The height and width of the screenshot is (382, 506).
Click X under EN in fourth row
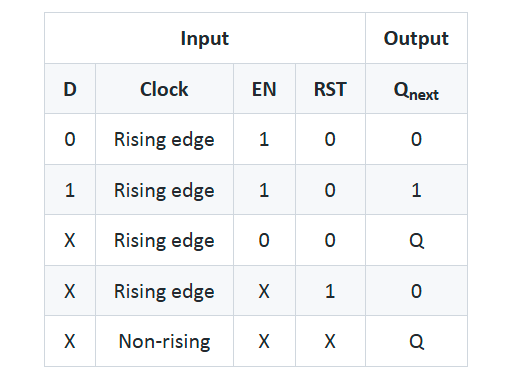[264, 291]
